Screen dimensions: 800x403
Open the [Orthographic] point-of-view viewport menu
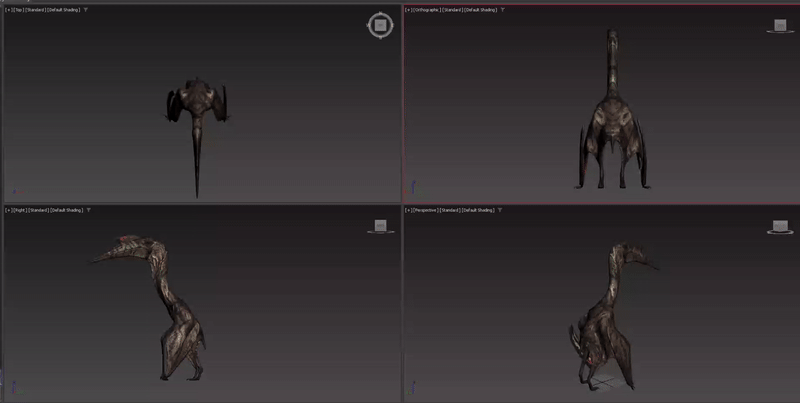tap(426, 10)
